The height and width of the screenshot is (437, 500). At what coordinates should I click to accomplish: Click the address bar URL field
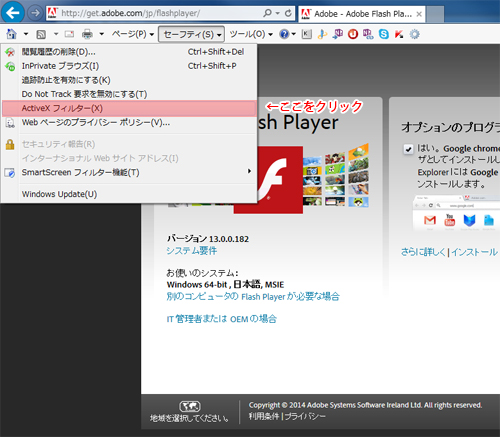point(154,13)
